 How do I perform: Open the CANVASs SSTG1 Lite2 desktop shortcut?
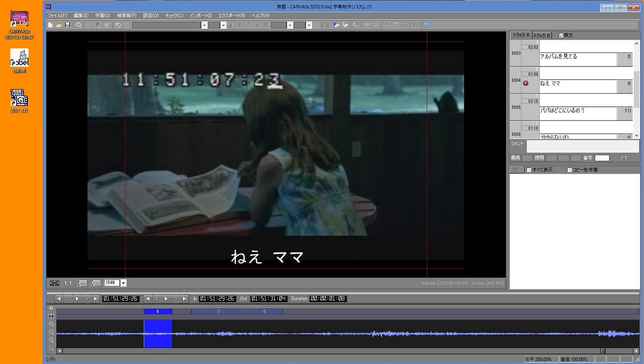pos(20,25)
